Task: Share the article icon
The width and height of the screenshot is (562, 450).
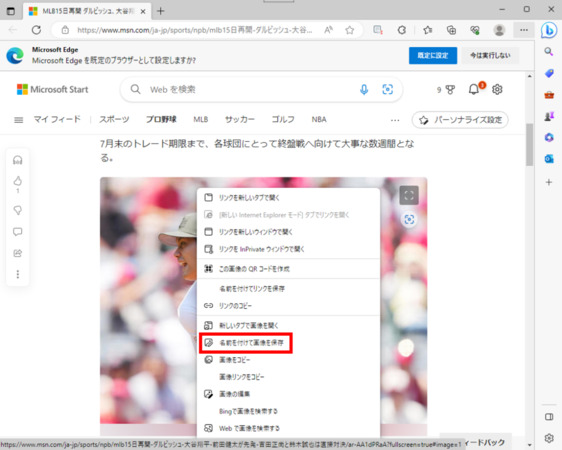Action: click(18, 253)
